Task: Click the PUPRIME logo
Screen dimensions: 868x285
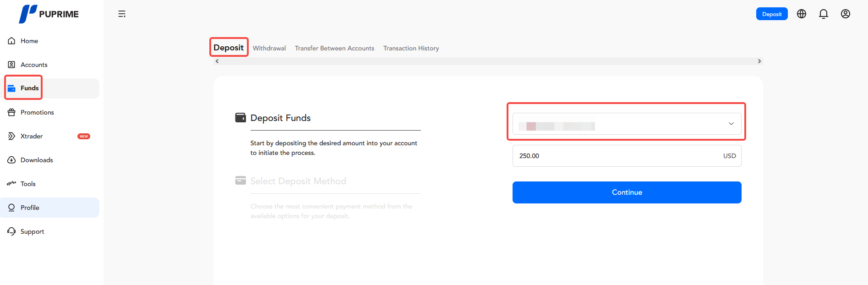Action: [x=49, y=14]
